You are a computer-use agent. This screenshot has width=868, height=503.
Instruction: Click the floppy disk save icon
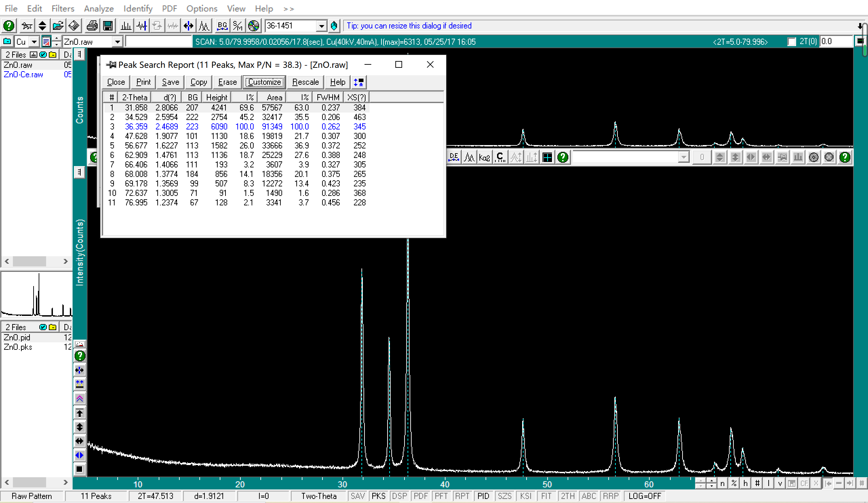pyautogui.click(x=108, y=26)
